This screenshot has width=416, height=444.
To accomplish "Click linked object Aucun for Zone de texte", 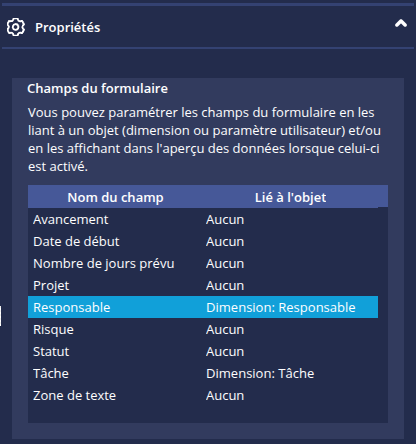I will [225, 395].
